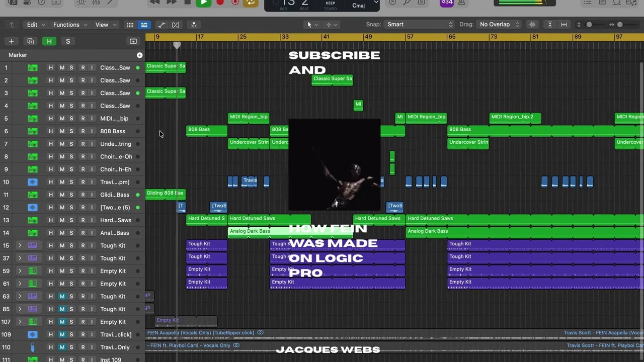Adjust the vertical zoom slider
The width and height of the screenshot is (644, 362).
[589, 25]
